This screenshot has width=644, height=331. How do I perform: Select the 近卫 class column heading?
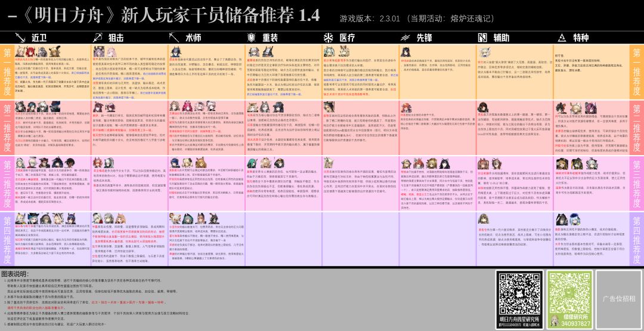40,38
